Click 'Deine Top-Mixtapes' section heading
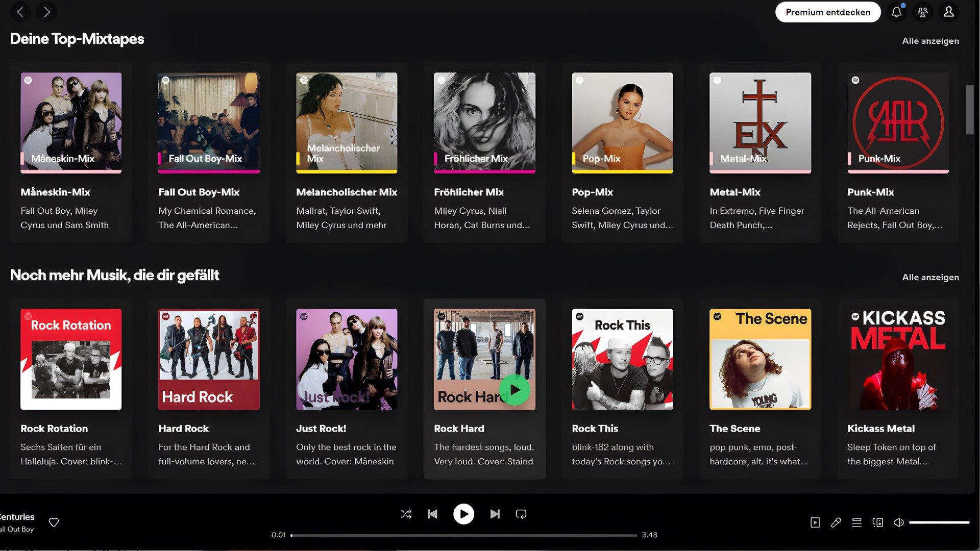This screenshot has width=980, height=551. coord(77,39)
